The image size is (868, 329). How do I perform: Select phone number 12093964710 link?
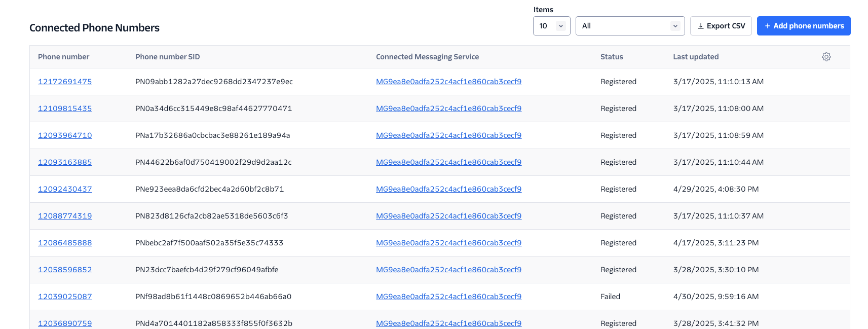65,135
